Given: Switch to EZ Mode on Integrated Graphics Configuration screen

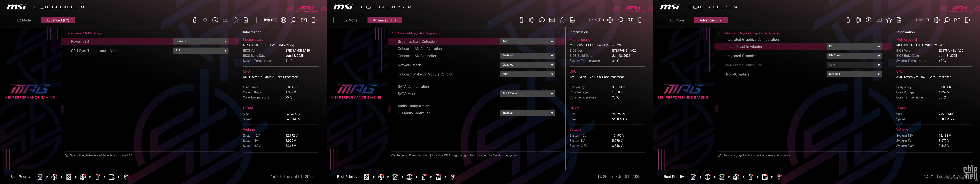Looking at the screenshot, I should point(677,20).
